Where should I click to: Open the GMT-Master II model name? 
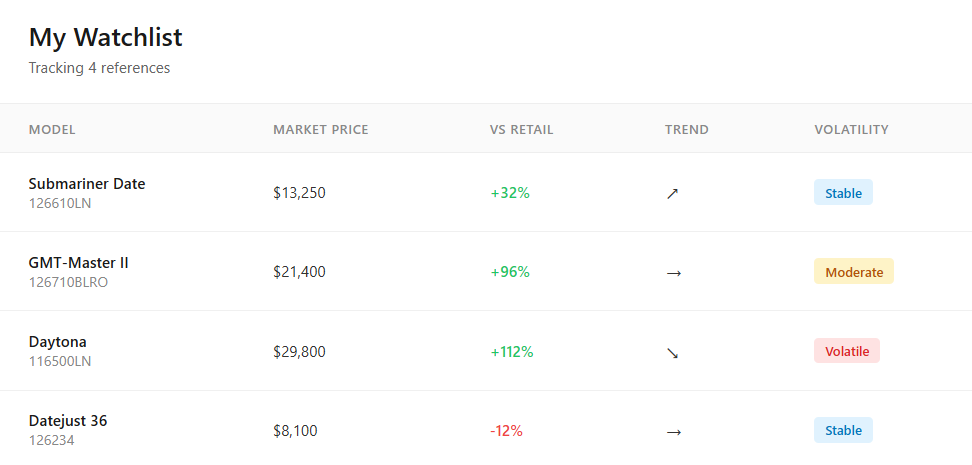pyautogui.click(x=78, y=263)
